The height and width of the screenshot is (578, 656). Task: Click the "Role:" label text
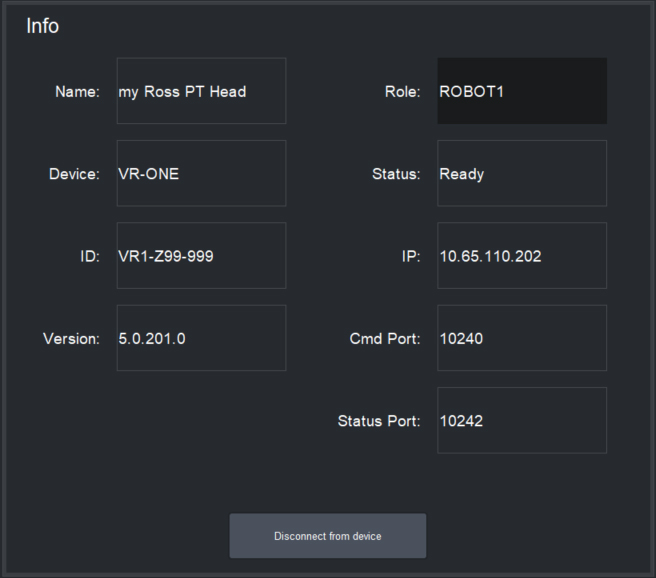[x=402, y=92]
